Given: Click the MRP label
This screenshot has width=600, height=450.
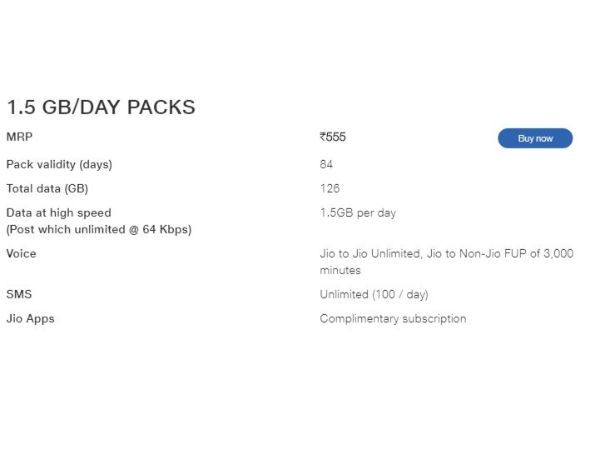Looking at the screenshot, I should 20,138.
